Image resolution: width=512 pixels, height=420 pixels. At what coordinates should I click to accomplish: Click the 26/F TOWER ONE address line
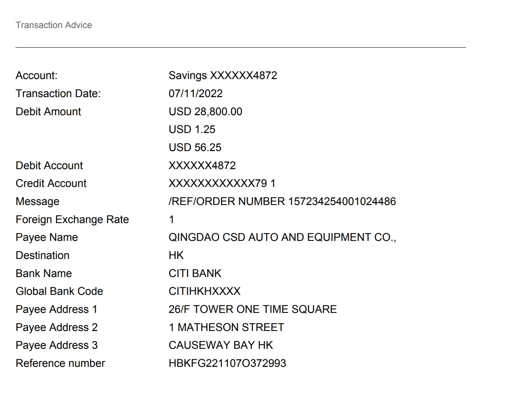pyautogui.click(x=252, y=309)
